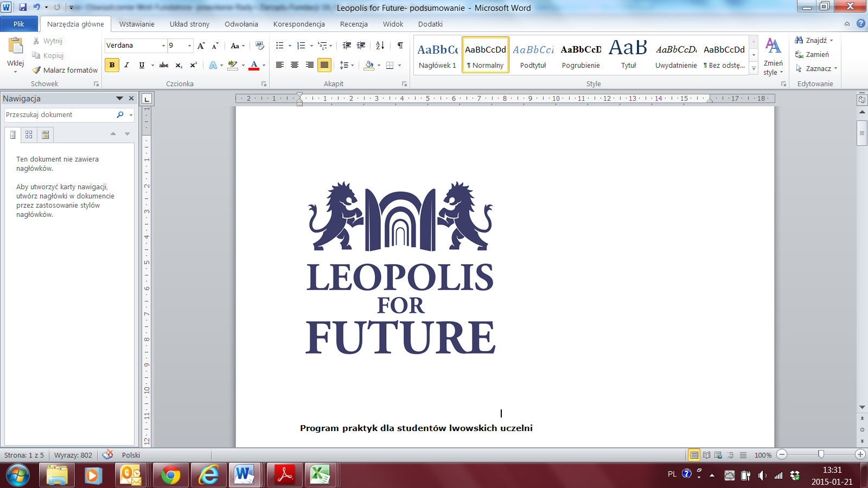This screenshot has width=868, height=488.
Task: Toggle Italic formatting
Action: coord(126,65)
